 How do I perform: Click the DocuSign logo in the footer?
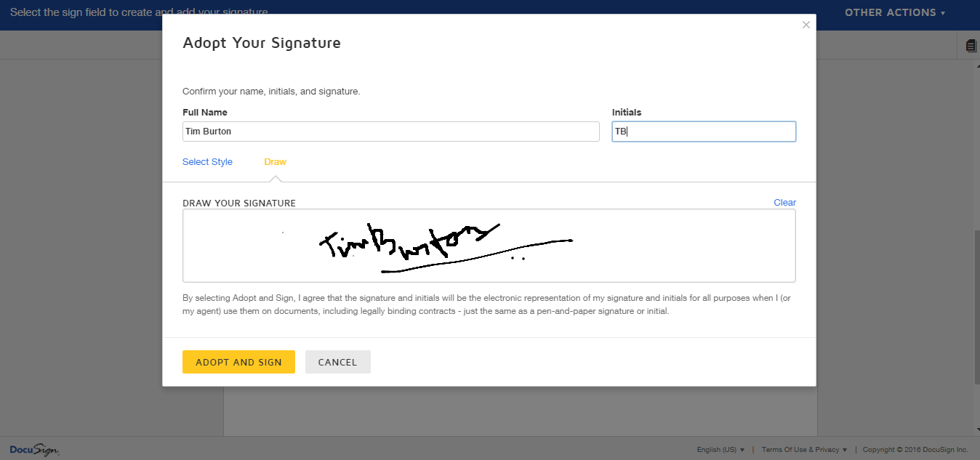click(x=33, y=450)
